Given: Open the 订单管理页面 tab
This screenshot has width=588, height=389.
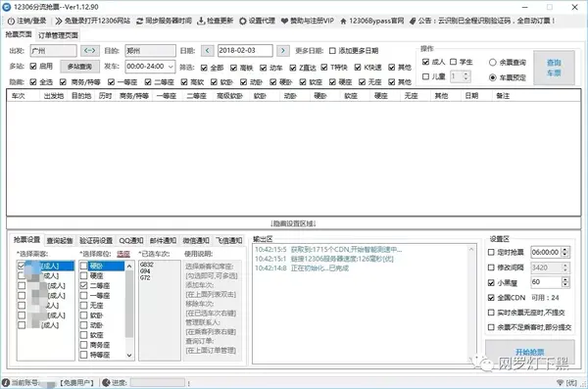Looking at the screenshot, I should tap(58, 35).
